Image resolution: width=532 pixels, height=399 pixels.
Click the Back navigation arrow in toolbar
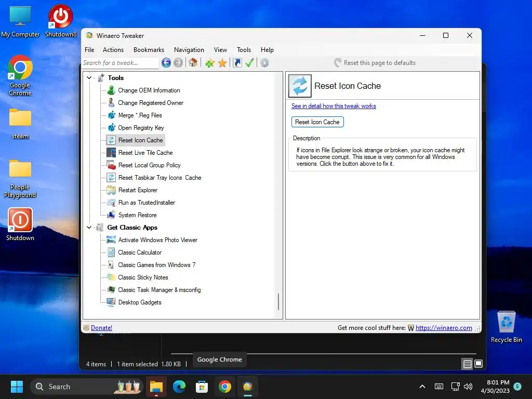166,63
